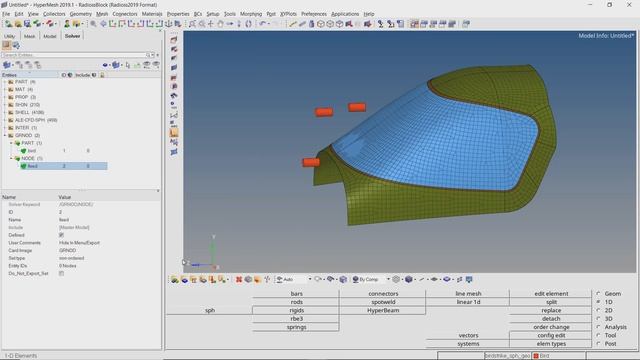
Task: Open the Geometry menu
Action: pos(80,14)
